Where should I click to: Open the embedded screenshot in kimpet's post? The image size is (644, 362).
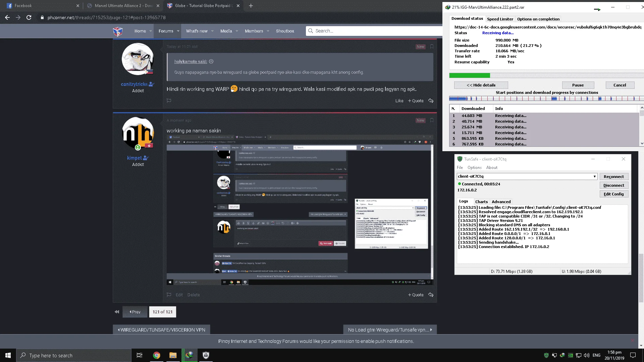300,210
